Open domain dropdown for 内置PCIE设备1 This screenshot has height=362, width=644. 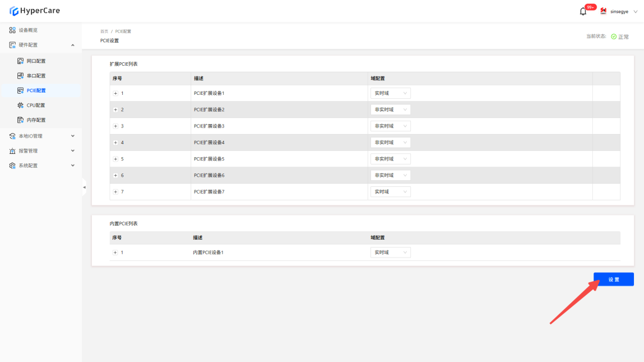(390, 253)
